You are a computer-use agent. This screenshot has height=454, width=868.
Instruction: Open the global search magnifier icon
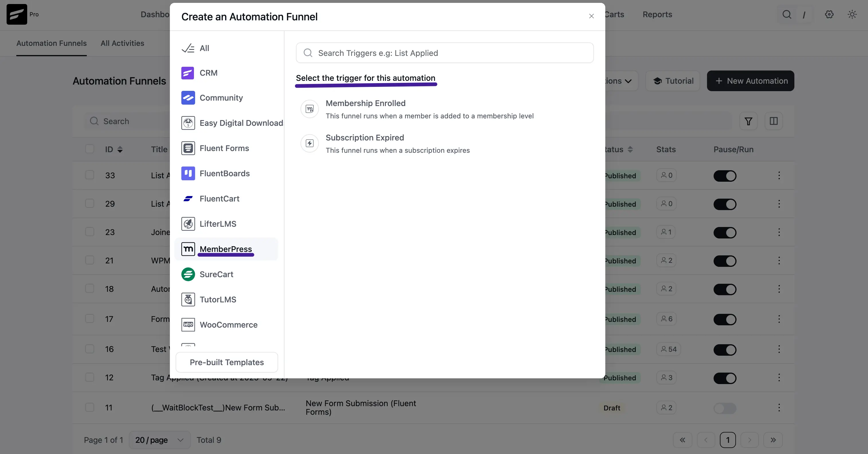tap(787, 15)
